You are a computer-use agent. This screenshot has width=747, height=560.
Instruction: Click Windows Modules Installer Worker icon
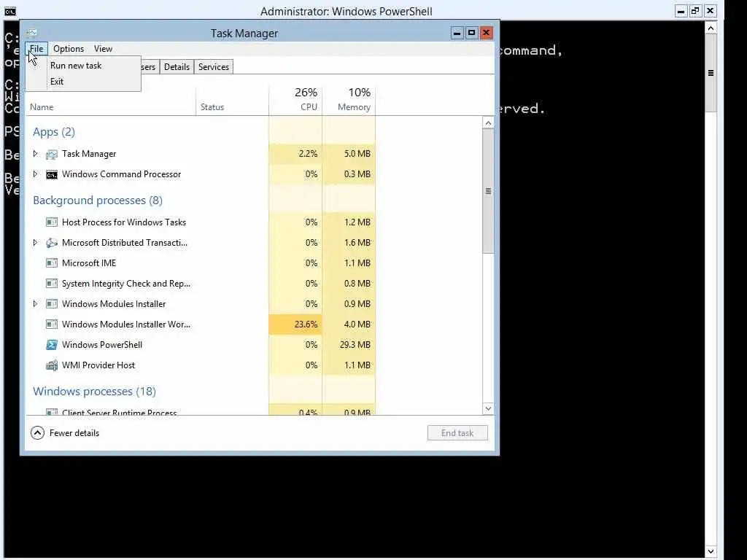point(52,324)
